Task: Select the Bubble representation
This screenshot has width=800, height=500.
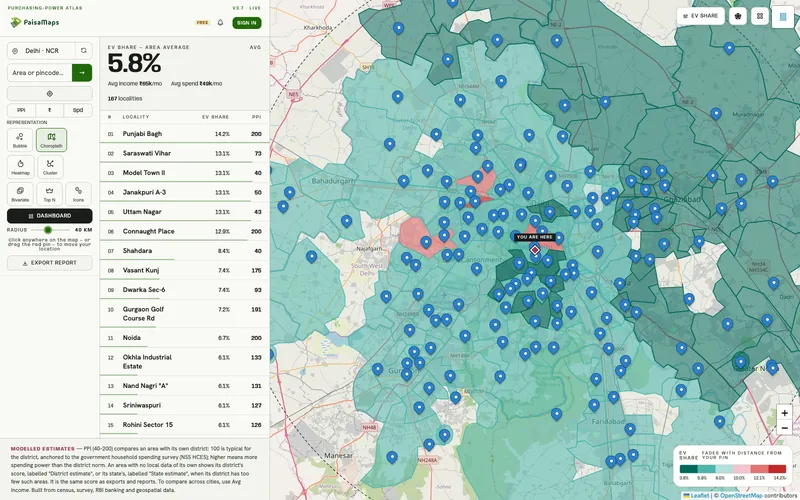Action: 20,140
